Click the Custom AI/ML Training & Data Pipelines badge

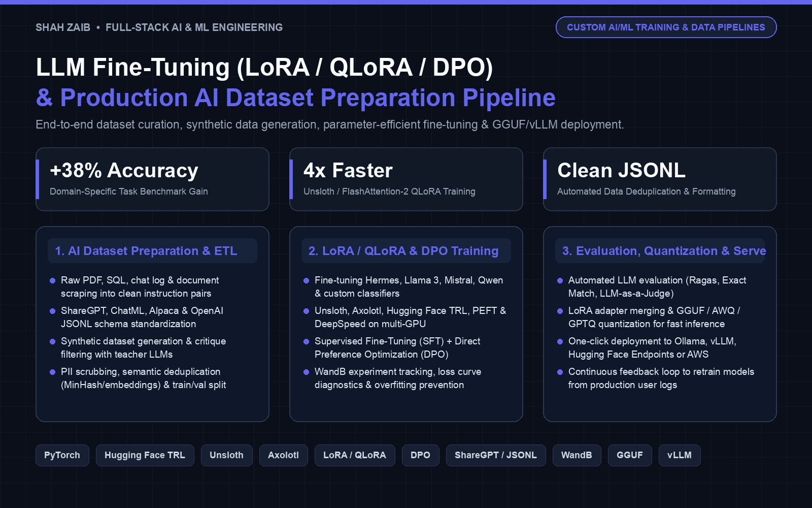click(x=666, y=27)
